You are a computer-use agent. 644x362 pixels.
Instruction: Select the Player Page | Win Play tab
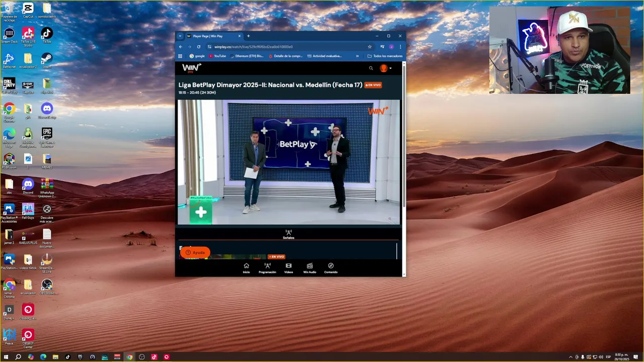214,36
